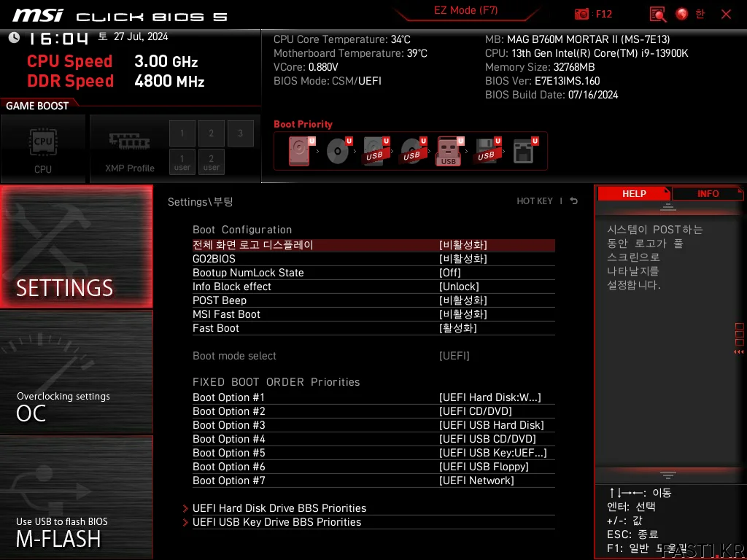Select Boot Option #4 entry
The height and width of the screenshot is (560, 747).
click(x=373, y=438)
